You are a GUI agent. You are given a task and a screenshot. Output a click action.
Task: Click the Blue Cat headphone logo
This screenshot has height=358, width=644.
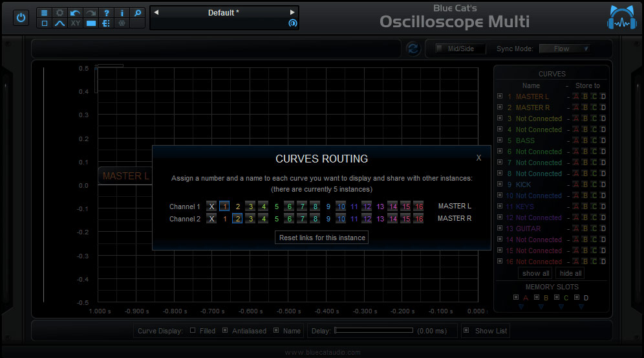pyautogui.click(x=621, y=18)
